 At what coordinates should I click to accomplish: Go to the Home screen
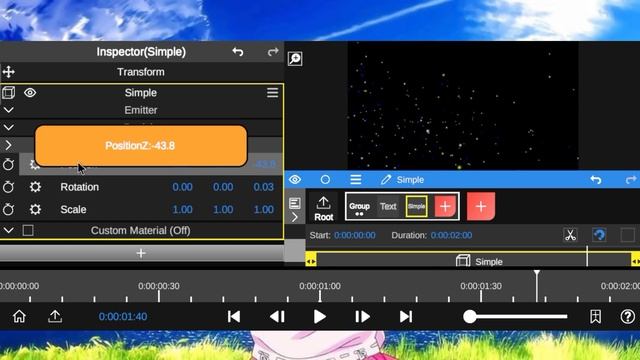(19, 316)
